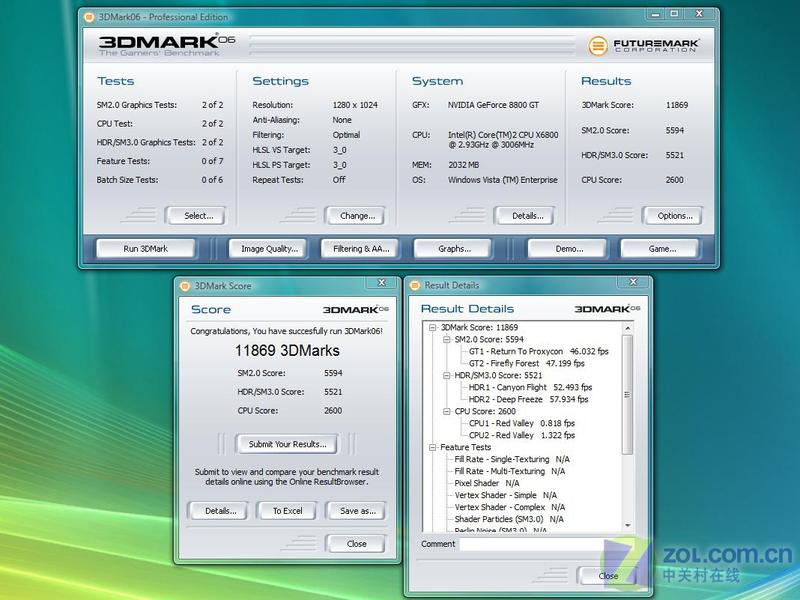Click scroll down arrow in Result Details tree

628,525
